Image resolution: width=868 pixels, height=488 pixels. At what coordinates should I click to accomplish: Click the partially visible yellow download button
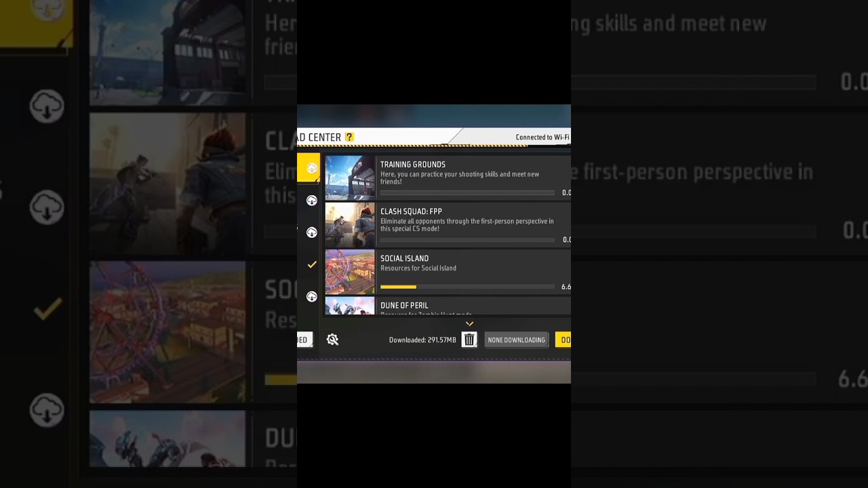click(563, 340)
